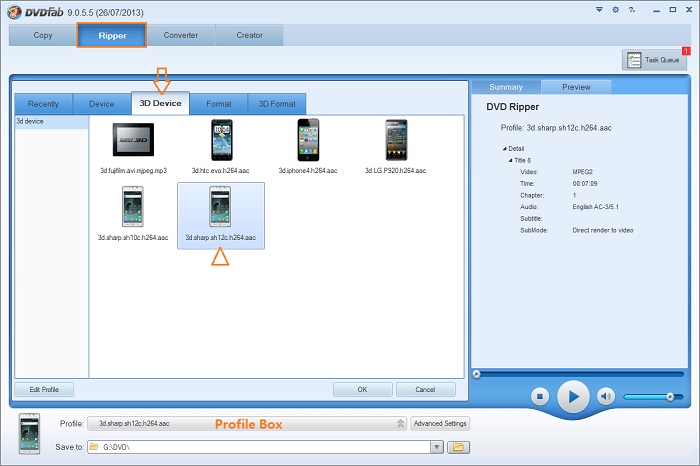
Task: Select the 3d.sharp.sh12c.h264.aac profile icon
Action: click(x=221, y=206)
